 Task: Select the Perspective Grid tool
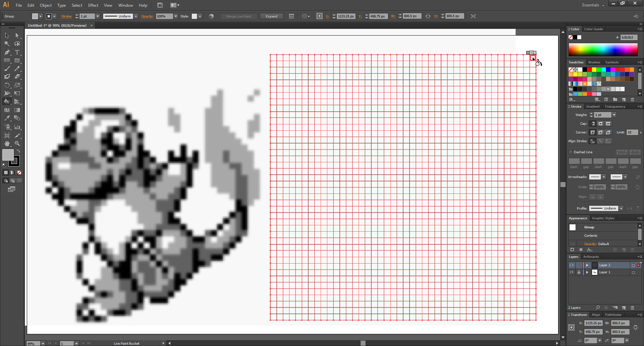tap(17, 101)
